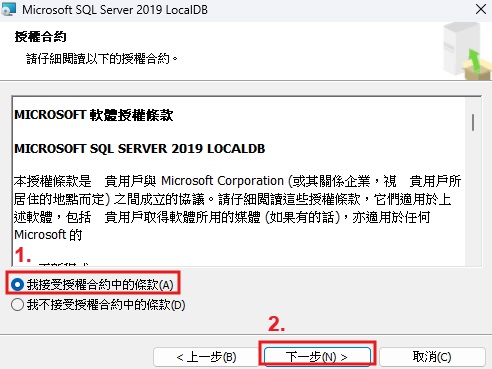Viewport: 492px width, 369px height.
Task: Click the 授權合約 page title
Action: click(x=40, y=37)
